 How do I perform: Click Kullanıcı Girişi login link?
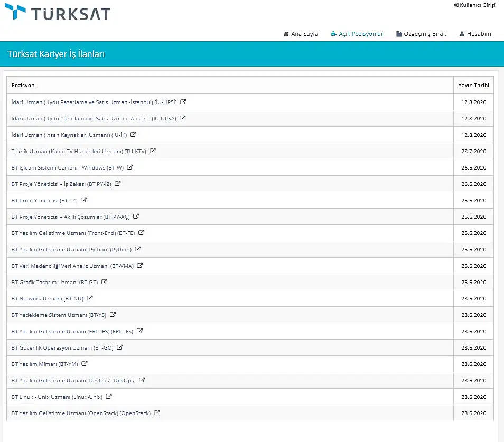click(475, 5)
